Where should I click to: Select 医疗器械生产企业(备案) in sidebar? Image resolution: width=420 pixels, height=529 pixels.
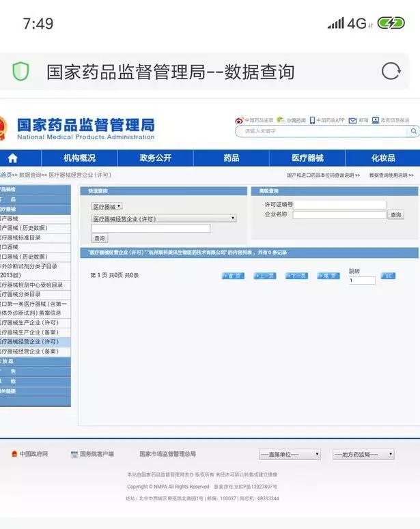pyautogui.click(x=36, y=332)
